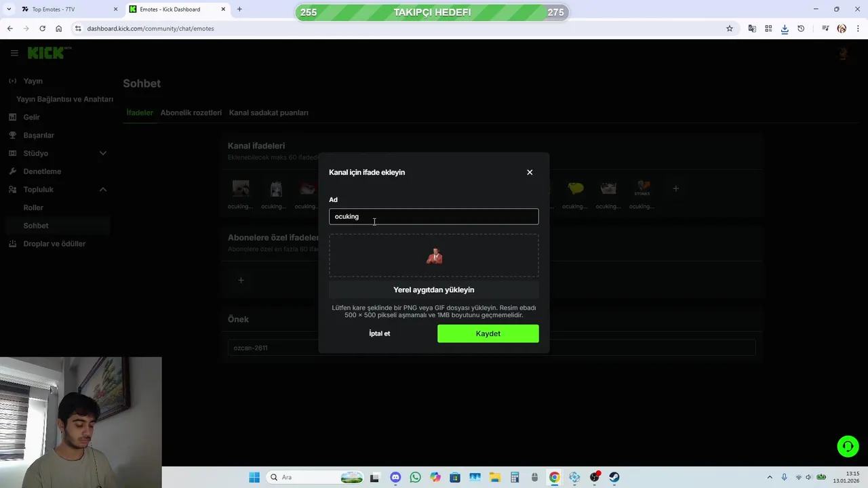The height and width of the screenshot is (488, 868).
Task: Open the profile avatar in Kick header
Action: click(x=843, y=54)
